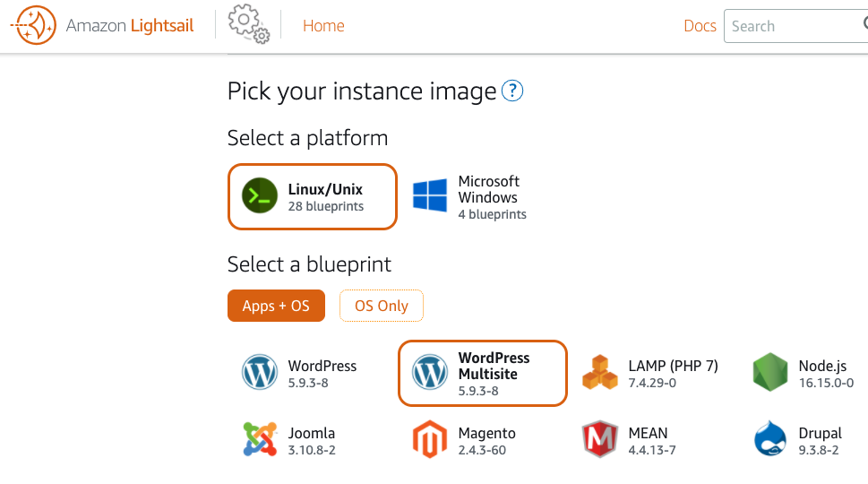Click the Amazon Lightsail logo icon

33,25
